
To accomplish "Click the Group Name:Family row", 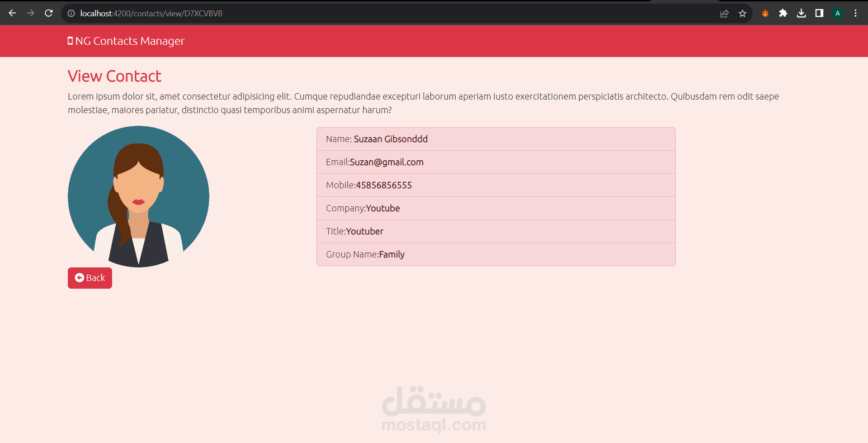I will pos(496,254).
